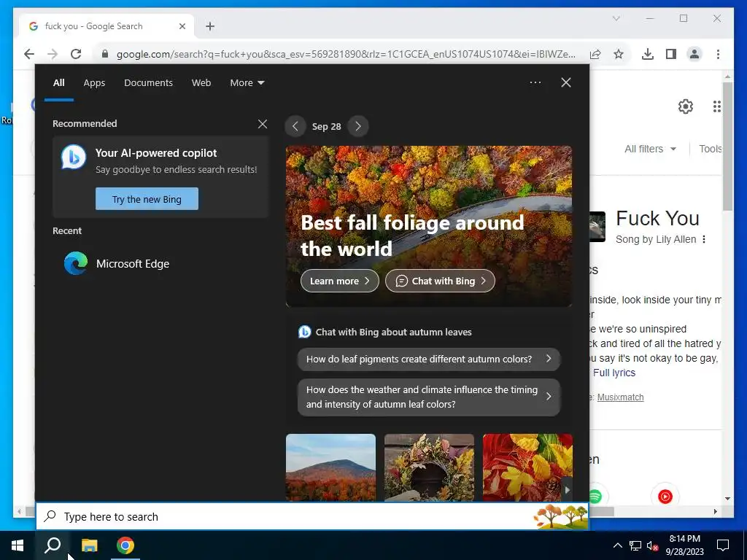
Task: Click Chrome address bar URL
Action: tap(346, 54)
